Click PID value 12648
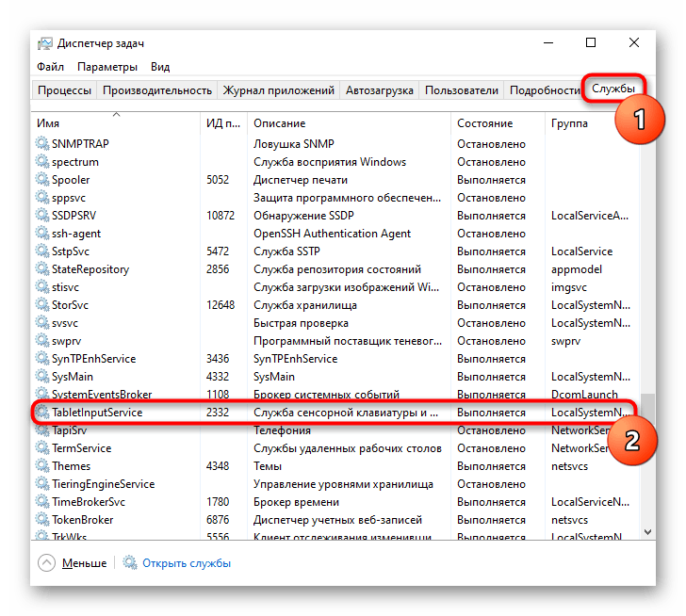The image size is (686, 616). coord(220,305)
